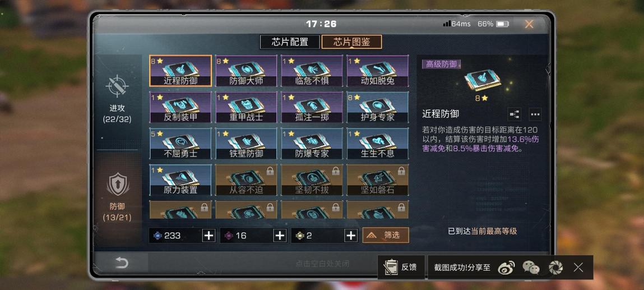Open the three-dot more options button
Image resolution: width=644 pixels, height=290 pixels.
[535, 114]
